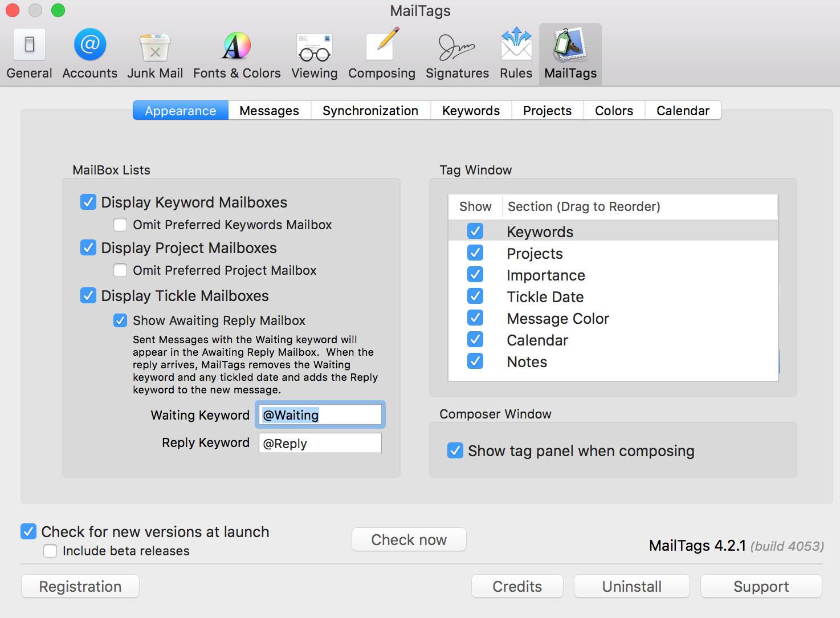Screen dimensions: 840x618
Task: Open the Junk Mail preferences pane
Action: point(155,55)
